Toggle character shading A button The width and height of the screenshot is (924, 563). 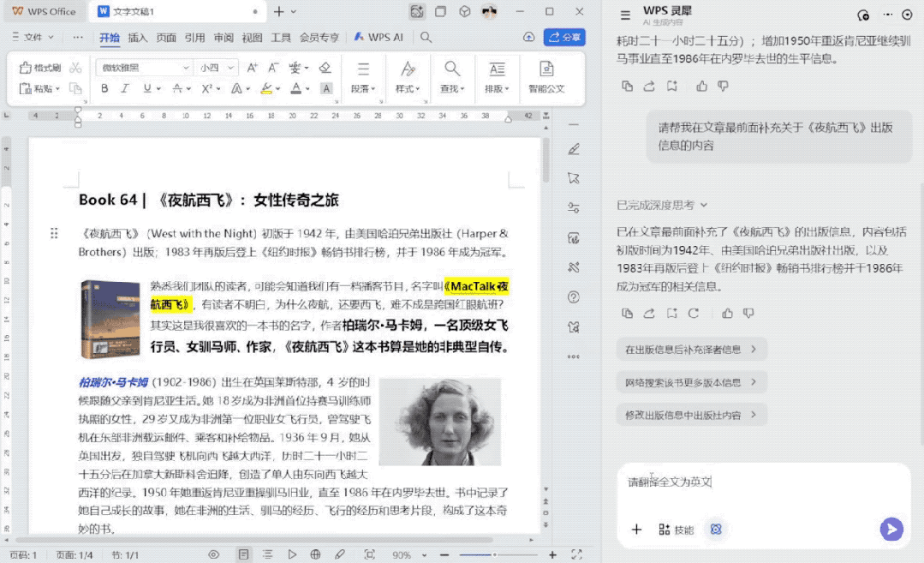coord(326,88)
